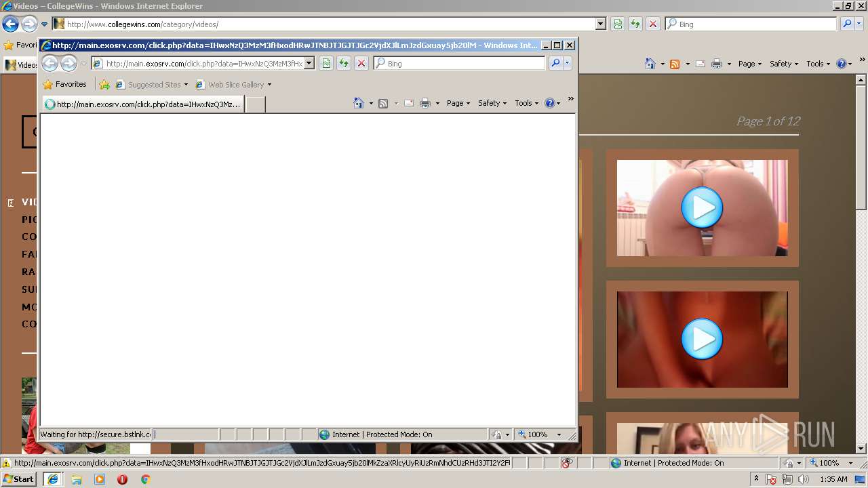The image size is (868, 488).
Task: Open Help icon in popup command bar
Action: 549,103
